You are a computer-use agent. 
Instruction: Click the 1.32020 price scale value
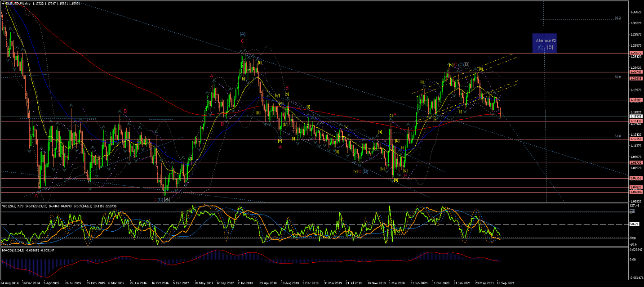point(635,12)
